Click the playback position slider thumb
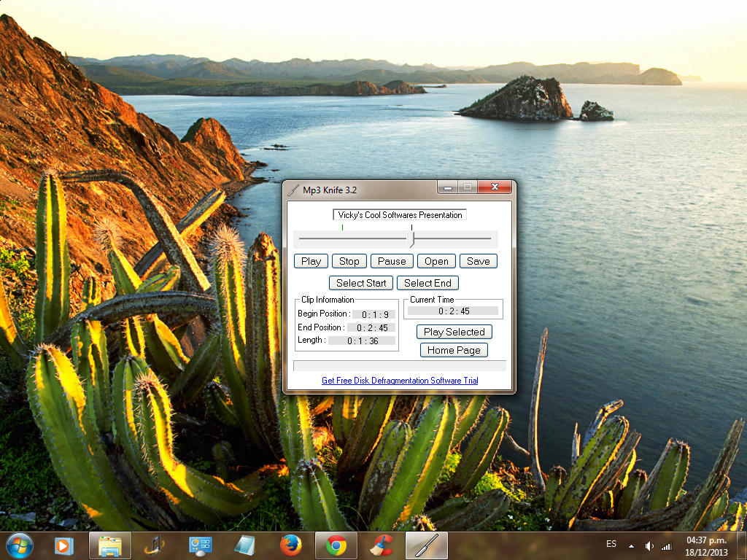The width and height of the screenshot is (747, 560). pos(411,239)
